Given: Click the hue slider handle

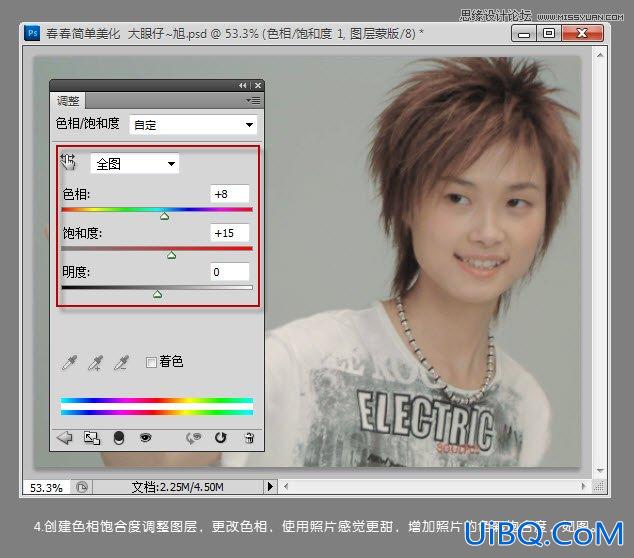Looking at the screenshot, I should click(164, 216).
